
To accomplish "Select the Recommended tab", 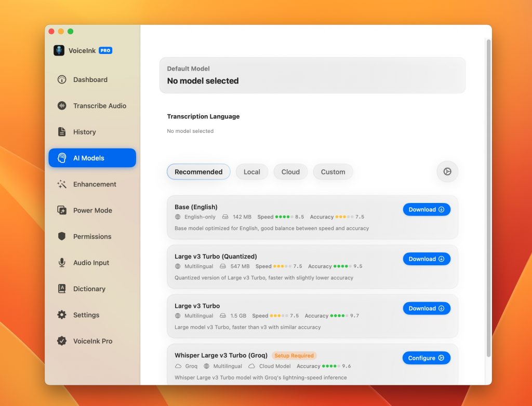I will [198, 171].
